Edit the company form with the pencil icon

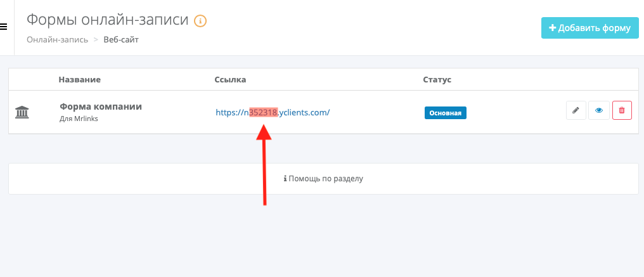(x=576, y=110)
